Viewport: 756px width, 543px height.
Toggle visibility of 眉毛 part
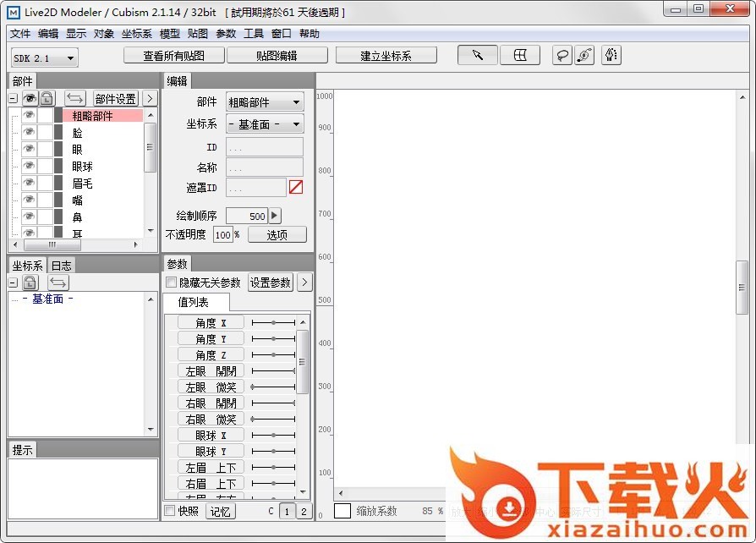point(29,183)
